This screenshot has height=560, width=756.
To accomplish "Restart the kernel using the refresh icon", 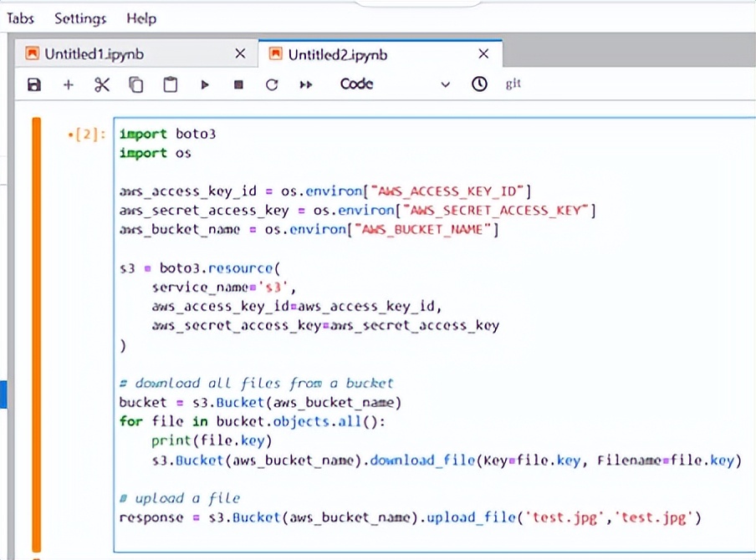I will 271,84.
